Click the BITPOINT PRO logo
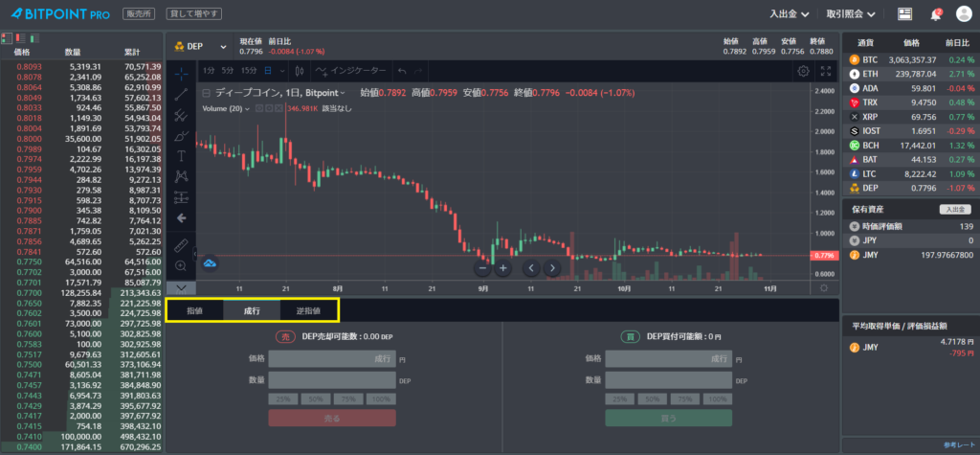 coord(60,13)
